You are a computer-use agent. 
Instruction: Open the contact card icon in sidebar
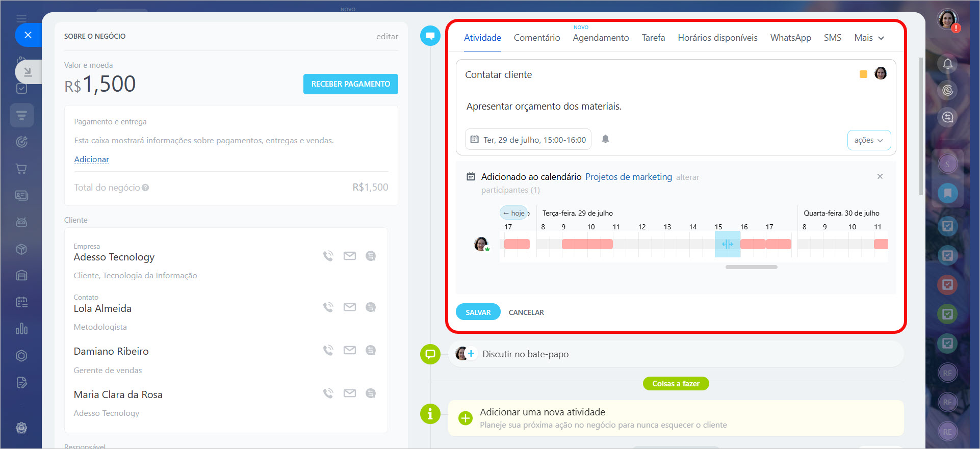(x=21, y=195)
